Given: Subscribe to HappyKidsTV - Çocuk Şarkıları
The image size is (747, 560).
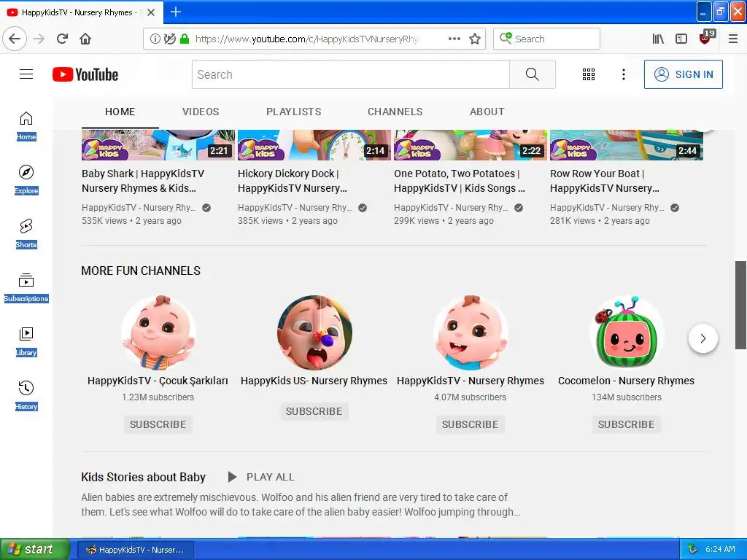Looking at the screenshot, I should 158,424.
